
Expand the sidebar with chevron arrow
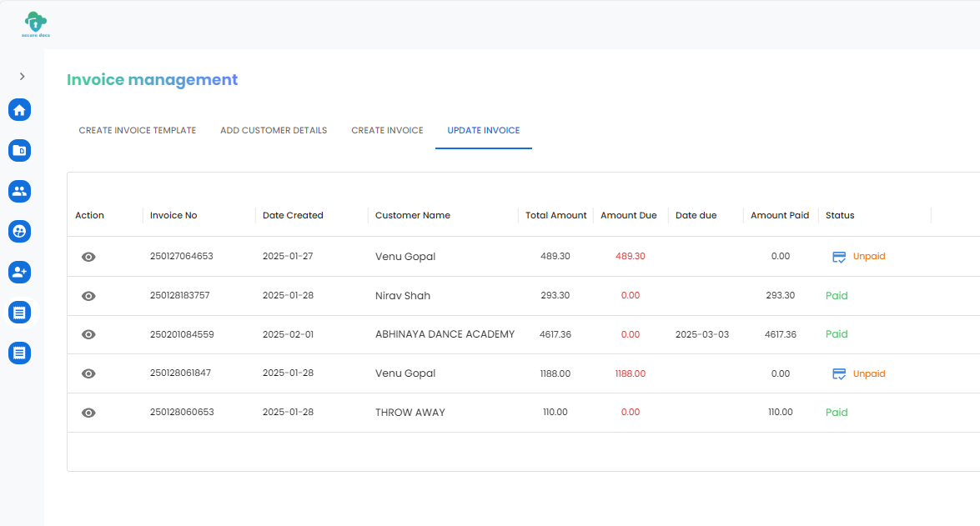pos(23,76)
